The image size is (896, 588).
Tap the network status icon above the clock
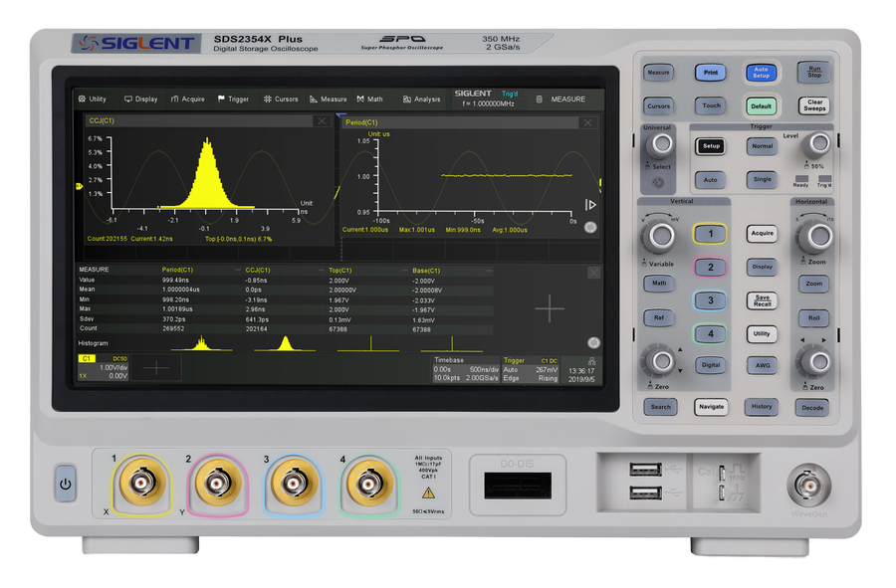tap(591, 361)
